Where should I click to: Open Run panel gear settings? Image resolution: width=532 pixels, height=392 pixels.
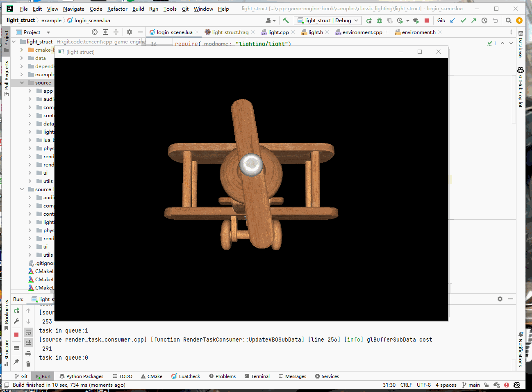point(500,299)
